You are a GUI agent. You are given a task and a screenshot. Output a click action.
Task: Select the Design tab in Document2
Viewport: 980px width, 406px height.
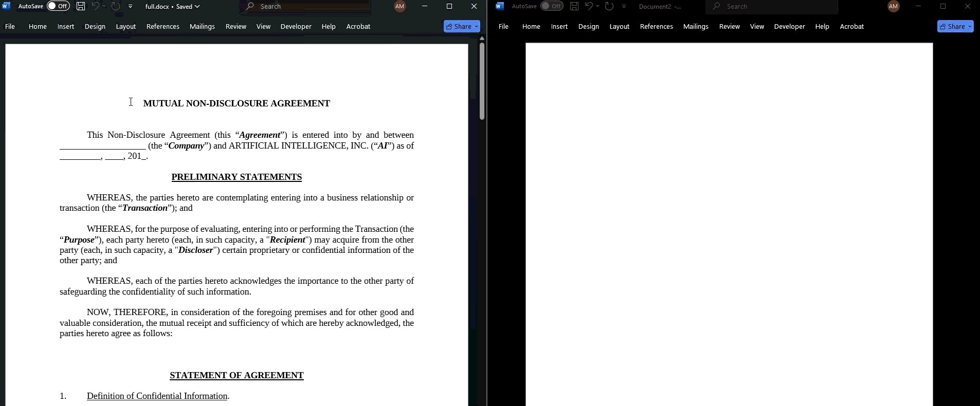pos(589,26)
